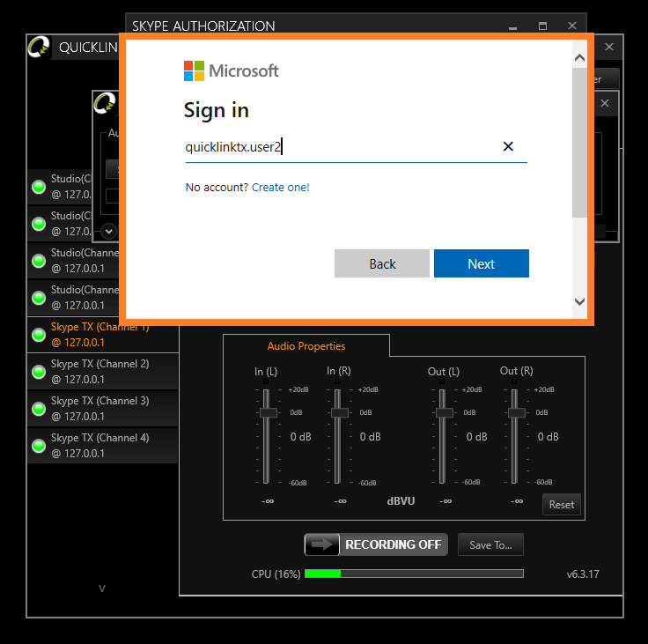
Task: Select Skype TX (Channel 1) entry
Action: coord(103,335)
